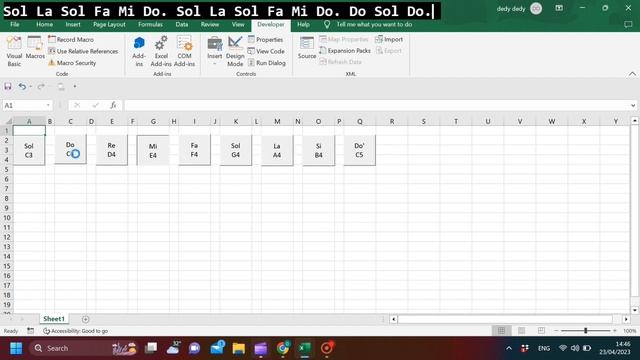The height and width of the screenshot is (360, 640).
Task: Add a new sheet
Action: pyautogui.click(x=85, y=319)
